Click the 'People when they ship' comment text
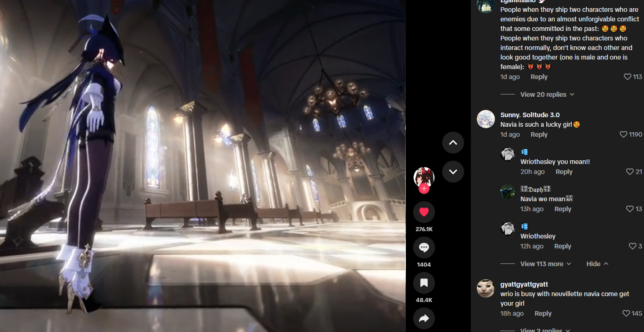The width and height of the screenshot is (644, 332). [569, 38]
